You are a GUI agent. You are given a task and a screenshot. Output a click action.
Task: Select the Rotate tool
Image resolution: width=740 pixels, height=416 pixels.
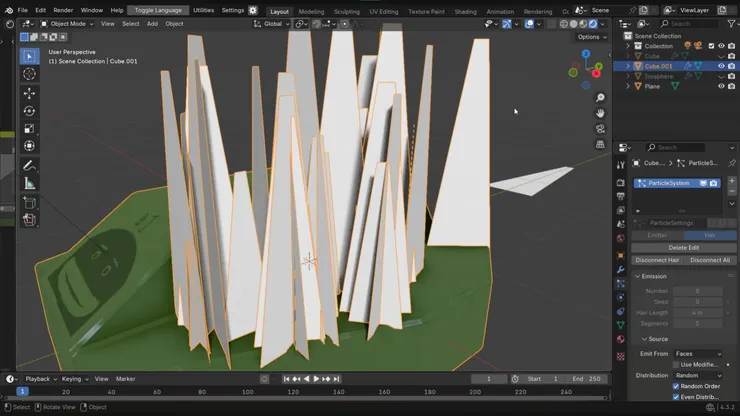29,111
